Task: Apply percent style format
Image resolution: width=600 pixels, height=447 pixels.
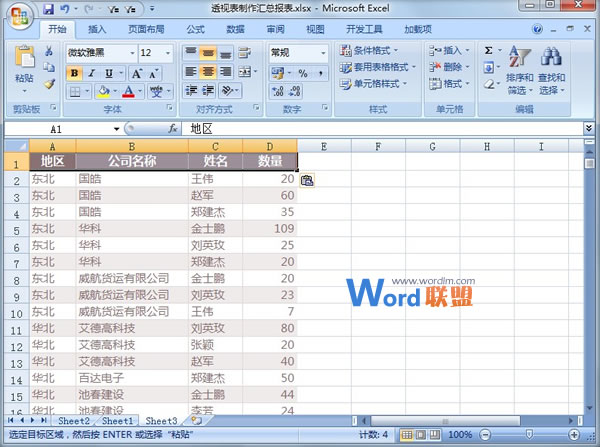Action: (303, 73)
